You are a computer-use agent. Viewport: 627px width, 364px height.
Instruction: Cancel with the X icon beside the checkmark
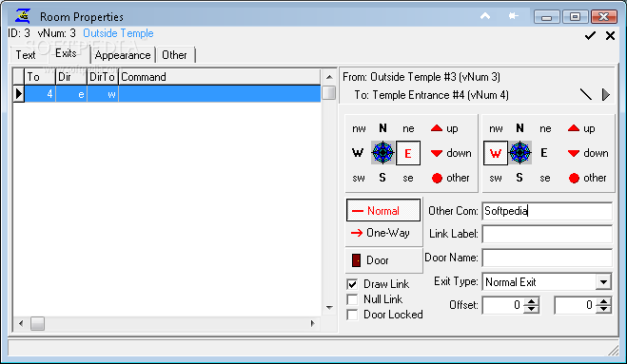point(610,35)
